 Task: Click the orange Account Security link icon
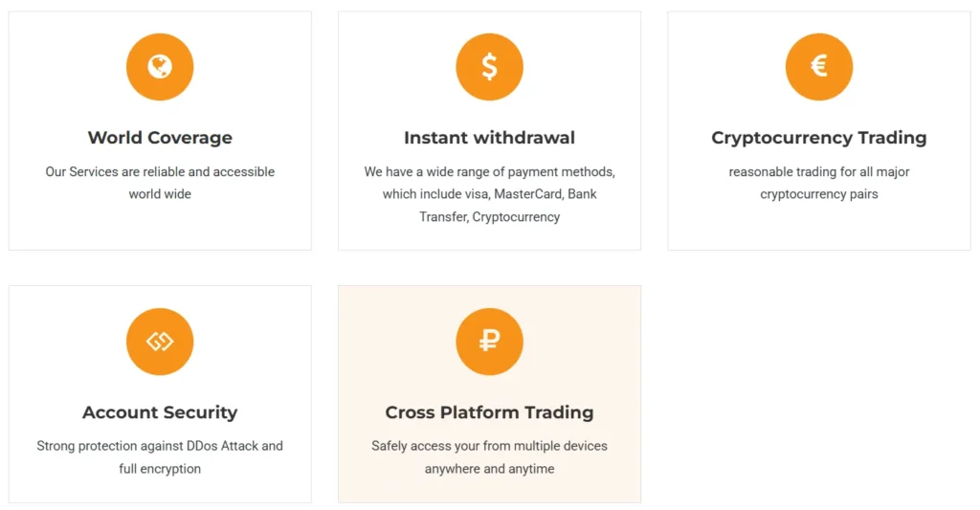point(160,342)
